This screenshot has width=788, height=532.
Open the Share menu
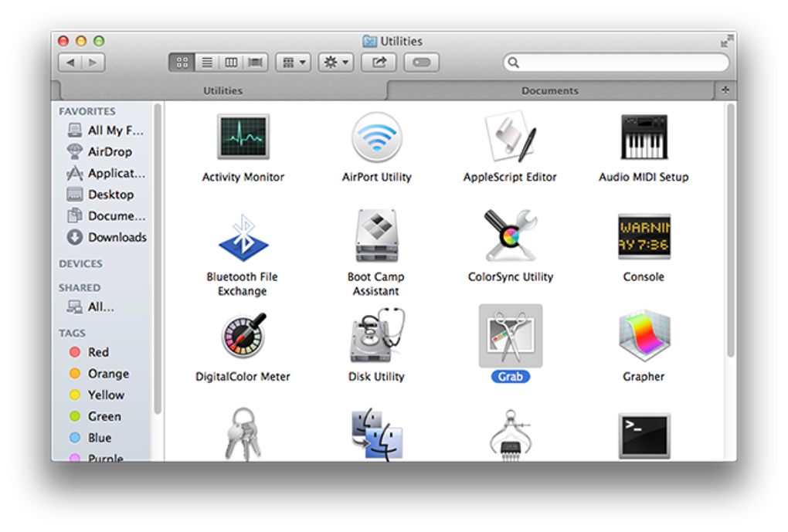click(x=378, y=63)
